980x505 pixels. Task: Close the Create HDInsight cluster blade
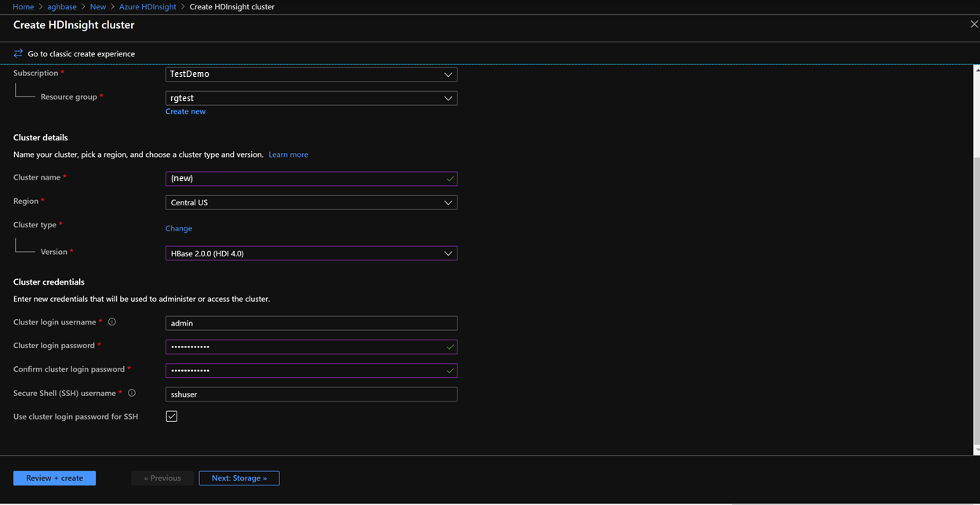pos(973,24)
